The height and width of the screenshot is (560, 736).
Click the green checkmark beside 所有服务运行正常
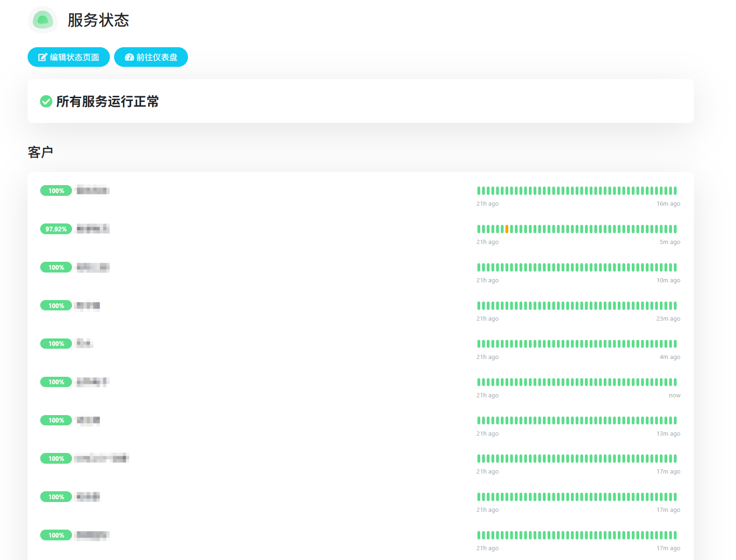pyautogui.click(x=46, y=101)
